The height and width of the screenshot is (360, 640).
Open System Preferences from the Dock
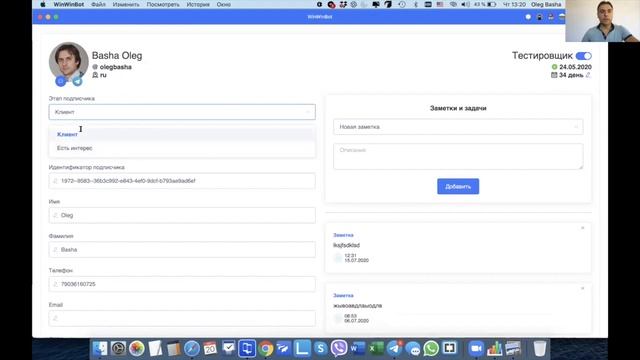coord(118,348)
